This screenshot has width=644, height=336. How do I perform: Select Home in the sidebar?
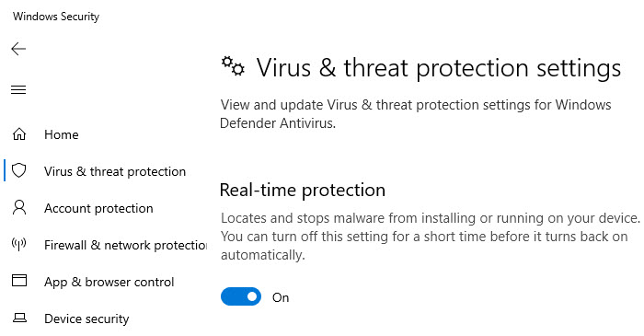click(x=62, y=134)
